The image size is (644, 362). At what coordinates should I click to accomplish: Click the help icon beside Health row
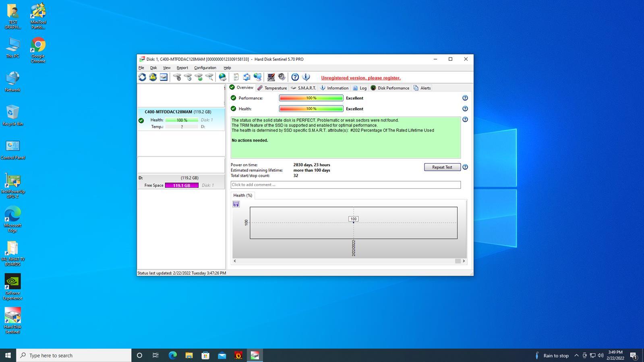465,109
